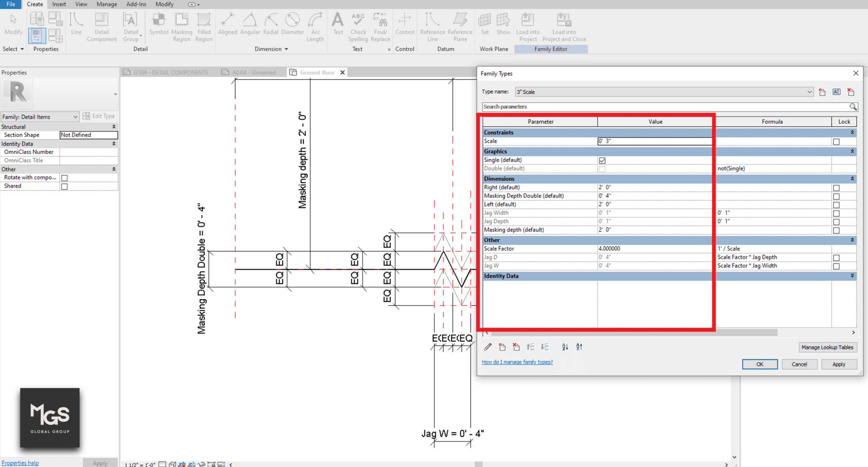Select the Aligned dimension tool

coord(228,26)
